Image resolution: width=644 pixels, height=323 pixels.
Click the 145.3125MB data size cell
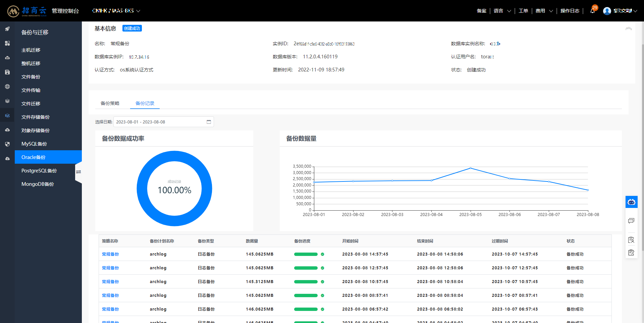[260, 282]
